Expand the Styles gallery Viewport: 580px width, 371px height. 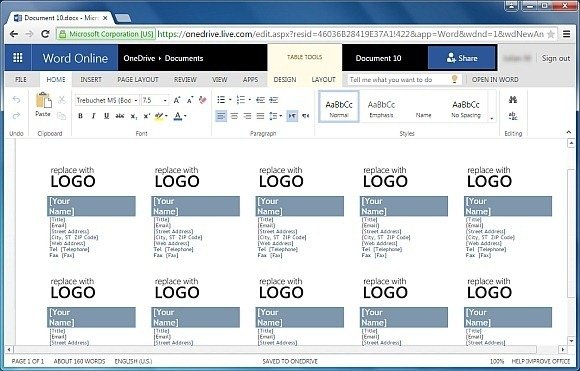click(x=492, y=118)
